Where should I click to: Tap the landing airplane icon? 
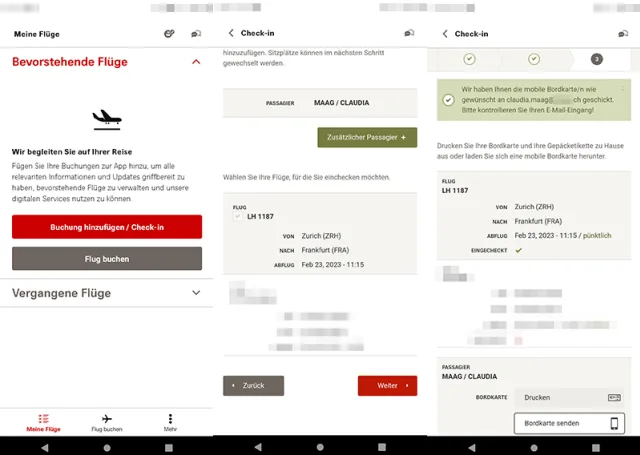106,120
